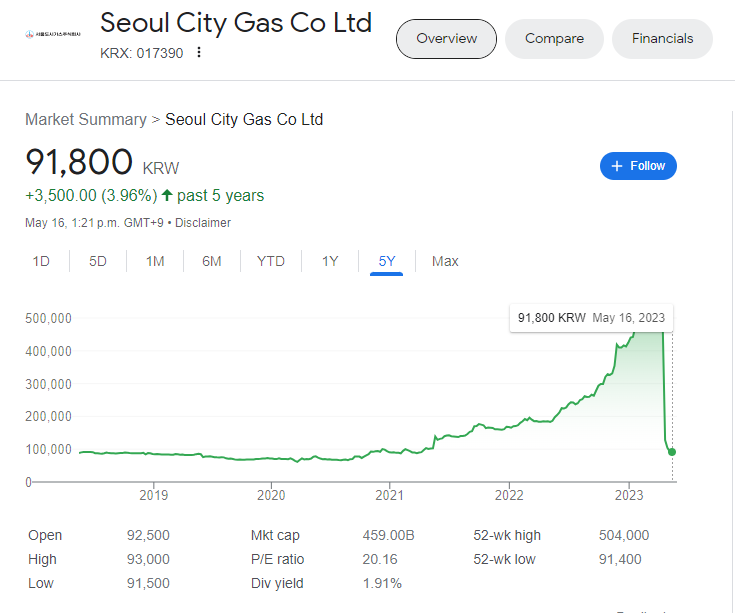Click the KRX: 017390 ticker text

[x=142, y=53]
